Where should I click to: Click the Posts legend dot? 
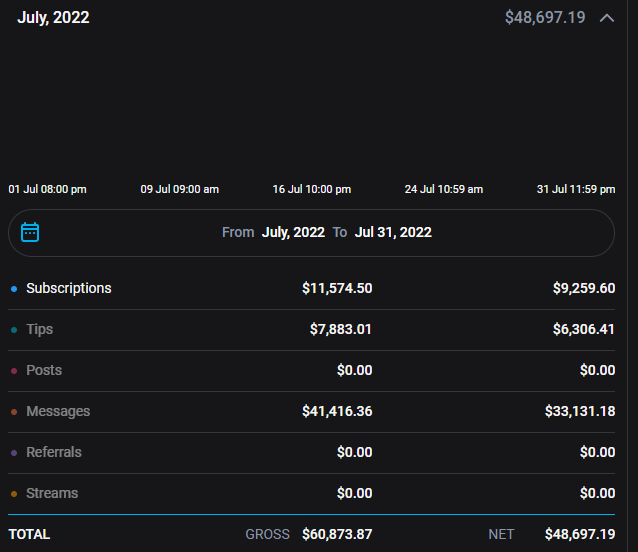coord(14,371)
